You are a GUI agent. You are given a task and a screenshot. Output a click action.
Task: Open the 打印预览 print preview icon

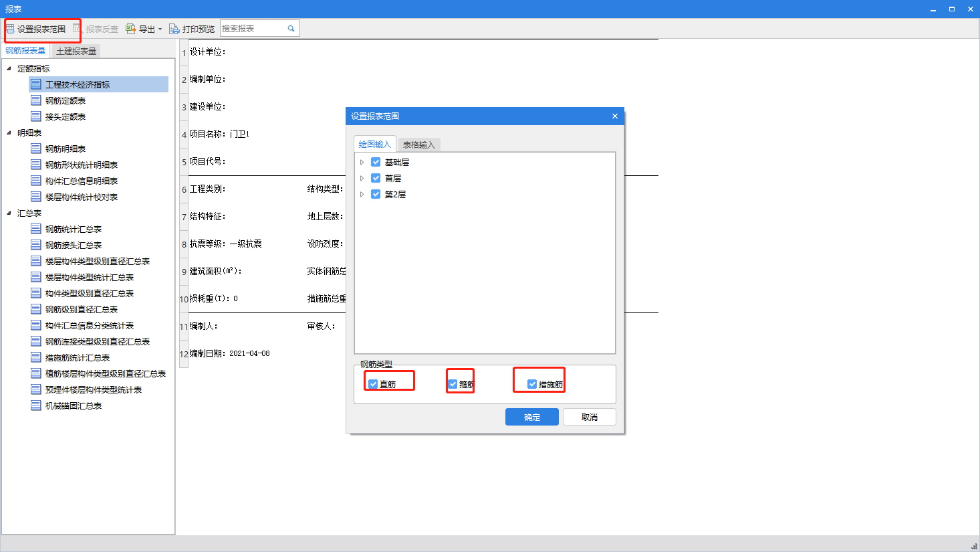pos(174,29)
